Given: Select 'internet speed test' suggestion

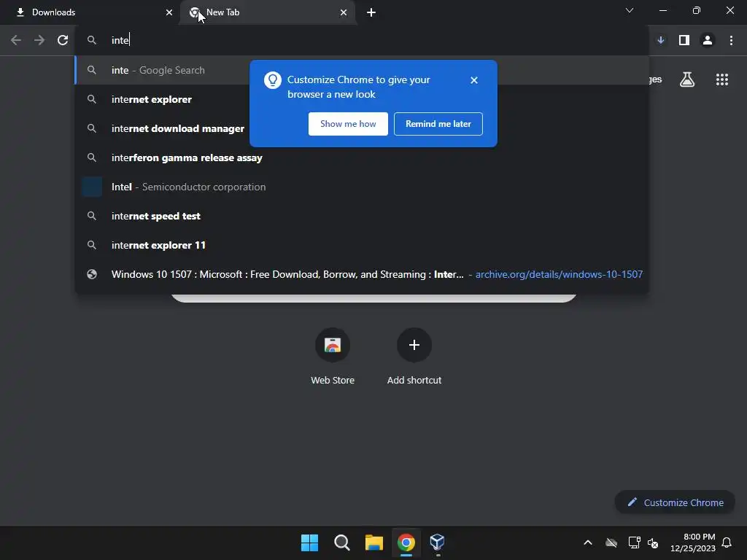Looking at the screenshot, I should 362,216.
